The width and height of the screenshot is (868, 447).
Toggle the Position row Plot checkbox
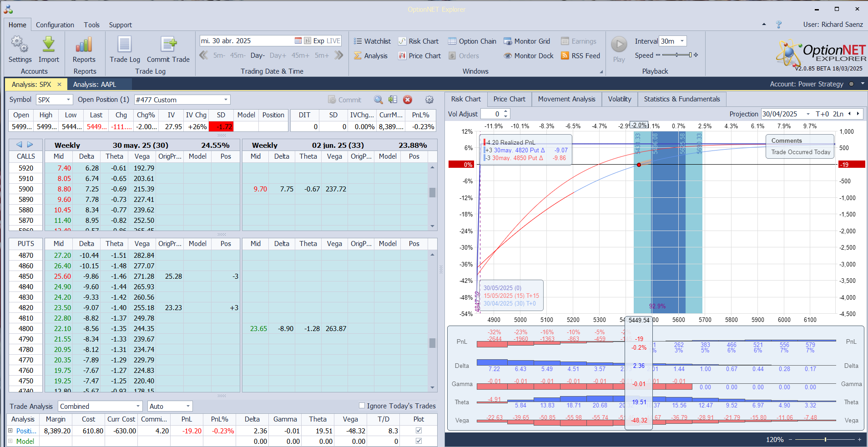[419, 431]
